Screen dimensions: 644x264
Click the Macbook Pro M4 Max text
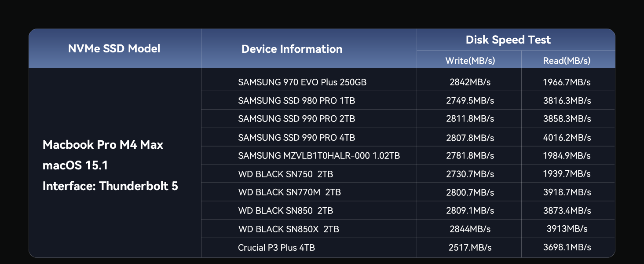point(103,145)
